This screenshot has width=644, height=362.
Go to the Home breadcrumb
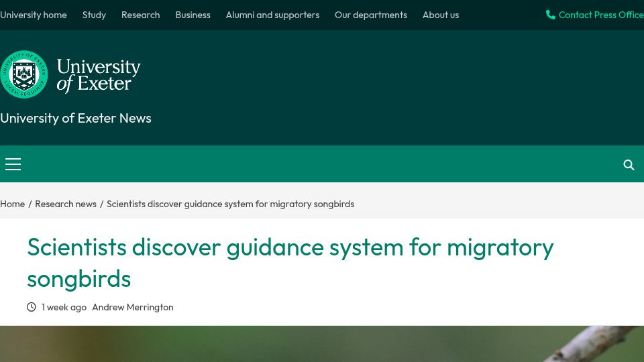[x=12, y=204]
